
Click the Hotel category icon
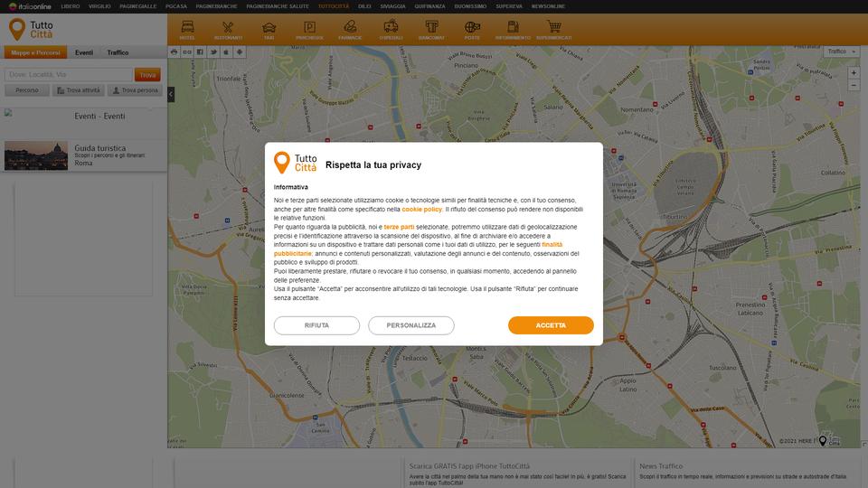pyautogui.click(x=187, y=29)
